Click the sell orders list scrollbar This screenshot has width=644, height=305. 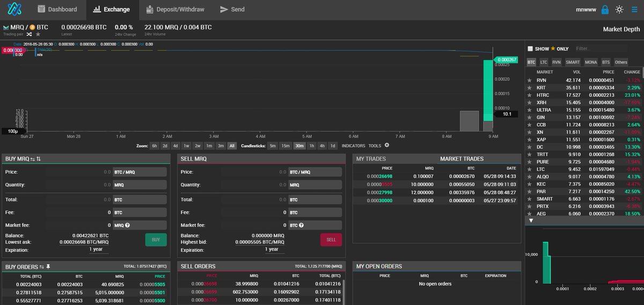tap(345, 292)
